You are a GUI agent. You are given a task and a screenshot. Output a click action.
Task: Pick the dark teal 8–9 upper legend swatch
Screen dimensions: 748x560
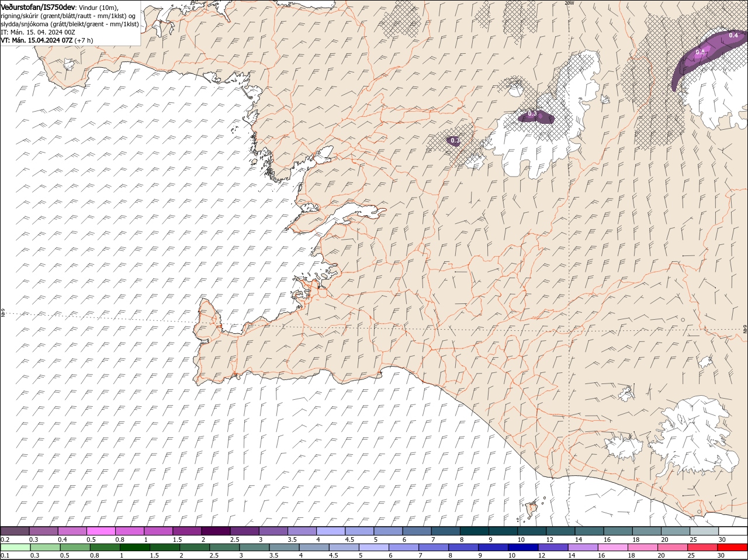(474, 531)
